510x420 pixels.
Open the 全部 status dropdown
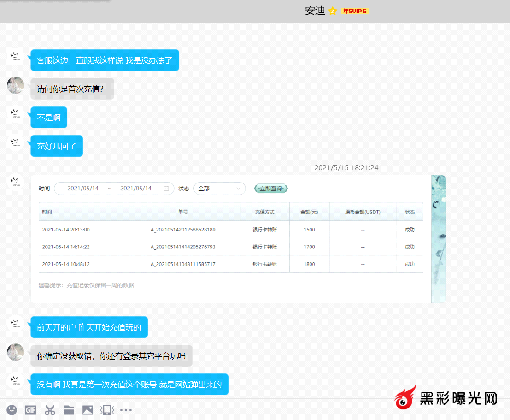219,189
